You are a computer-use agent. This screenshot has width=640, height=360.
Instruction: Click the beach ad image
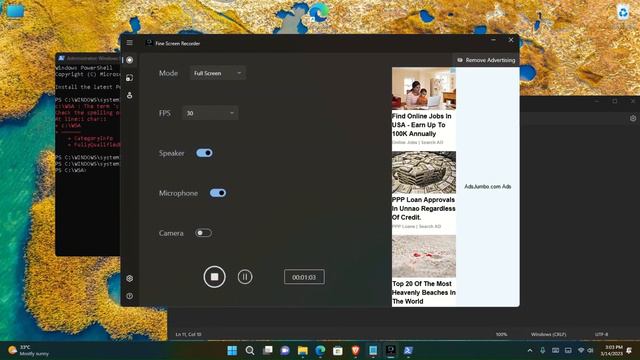pyautogui.click(x=424, y=256)
